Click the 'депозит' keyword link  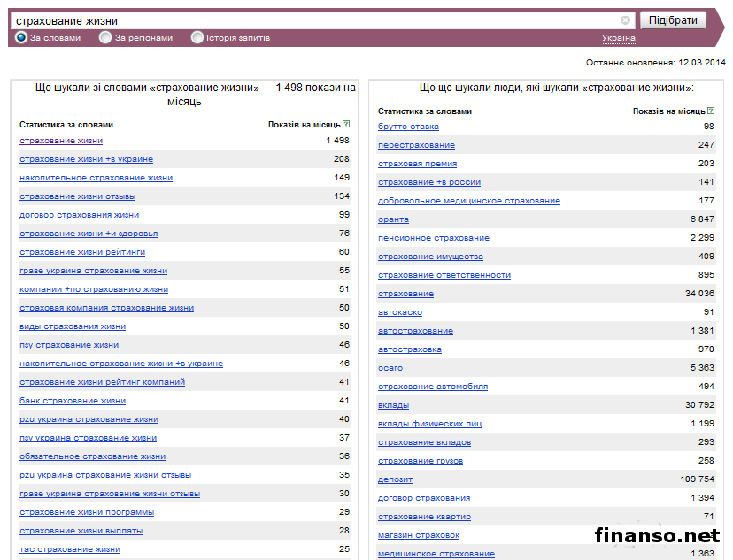pos(395,479)
